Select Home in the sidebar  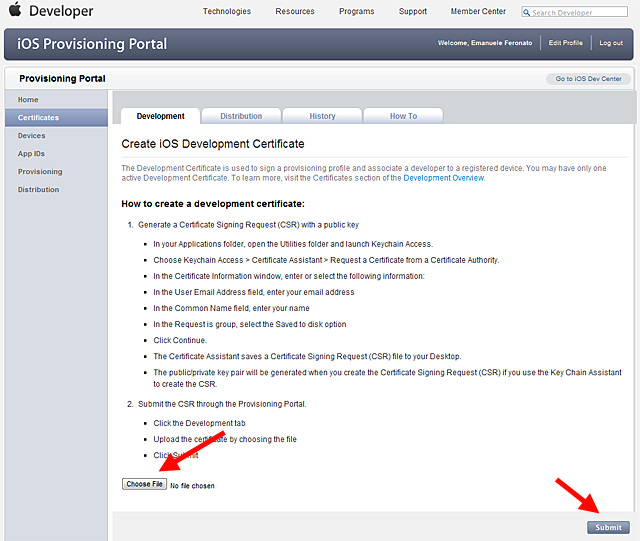coord(28,100)
